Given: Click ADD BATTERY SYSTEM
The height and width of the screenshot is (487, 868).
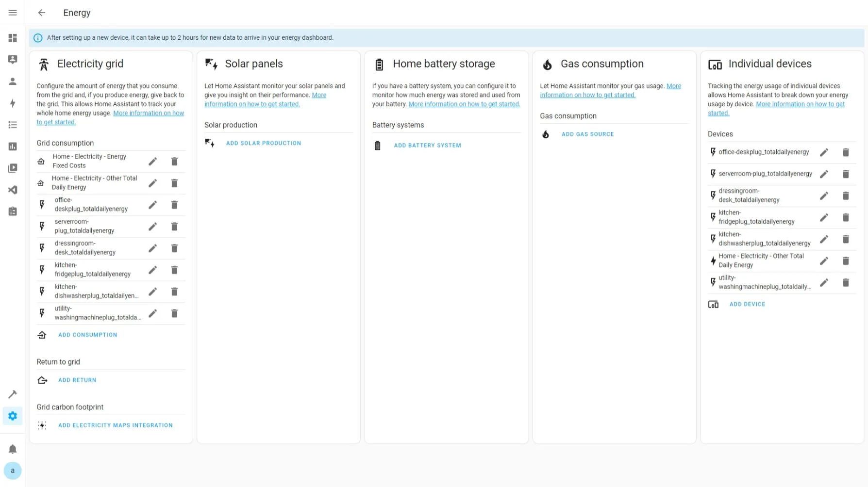Looking at the screenshot, I should pos(427,146).
